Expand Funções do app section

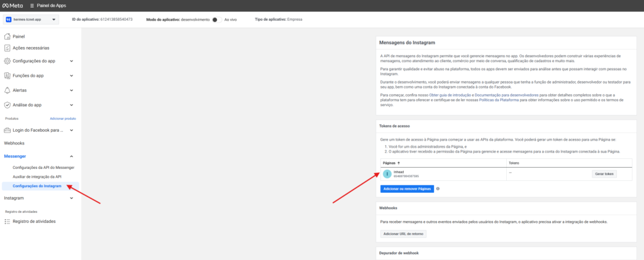[72, 76]
